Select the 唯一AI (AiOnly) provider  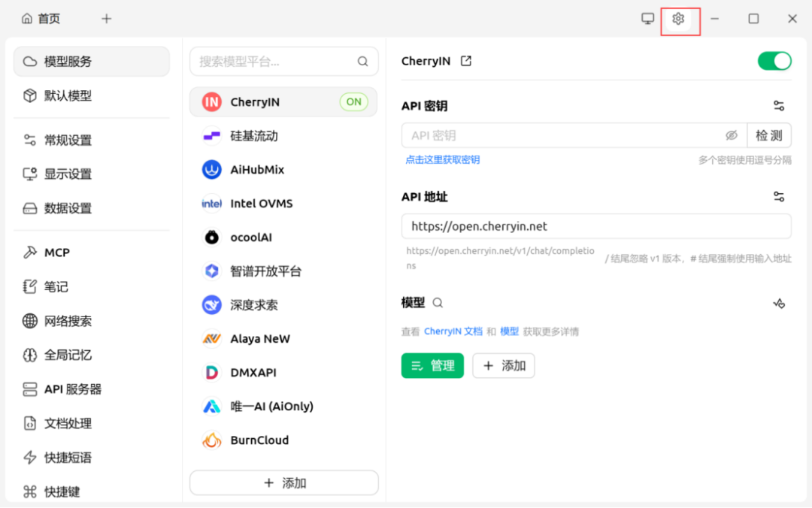click(283, 407)
